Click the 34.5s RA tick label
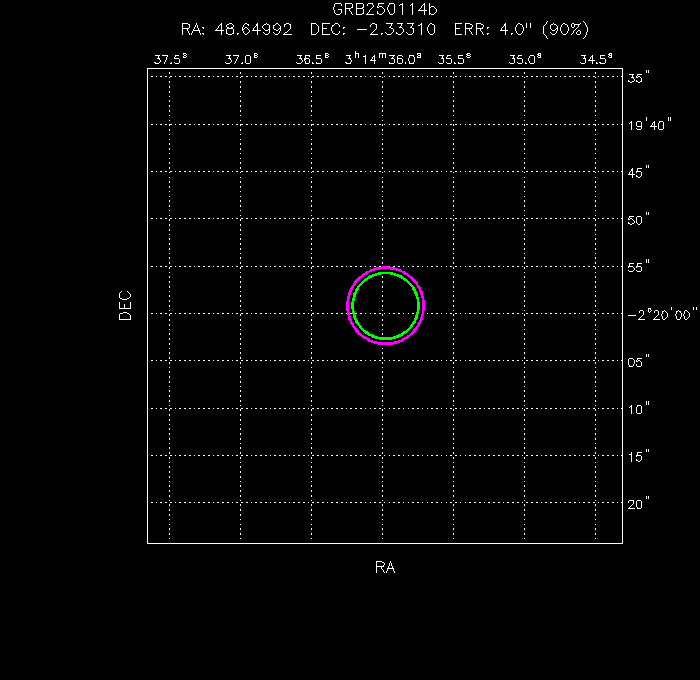700x680 pixels. click(x=596, y=59)
